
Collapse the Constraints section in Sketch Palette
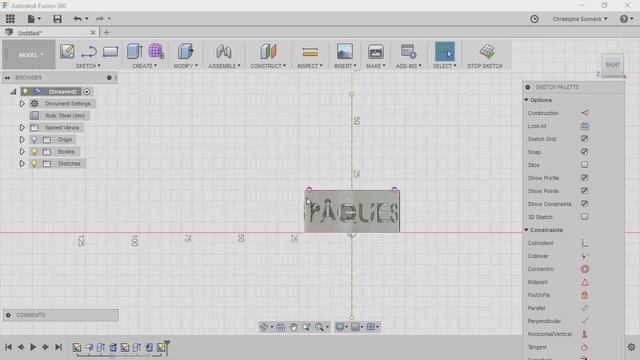click(x=526, y=230)
